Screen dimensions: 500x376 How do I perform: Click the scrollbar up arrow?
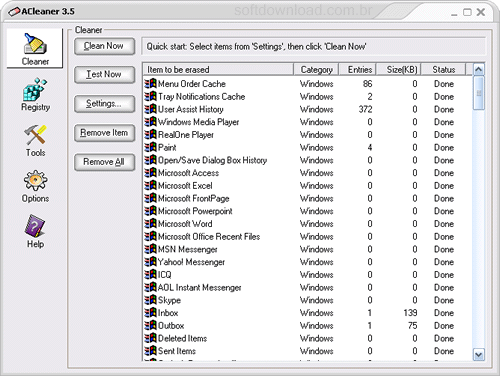[479, 69]
